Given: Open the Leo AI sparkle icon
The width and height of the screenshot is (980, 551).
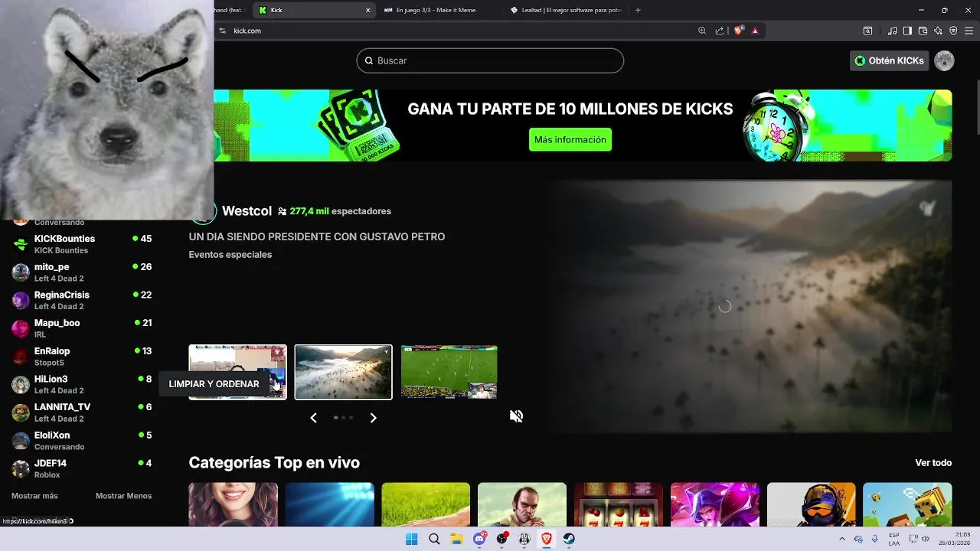Looking at the screenshot, I should pos(938,31).
